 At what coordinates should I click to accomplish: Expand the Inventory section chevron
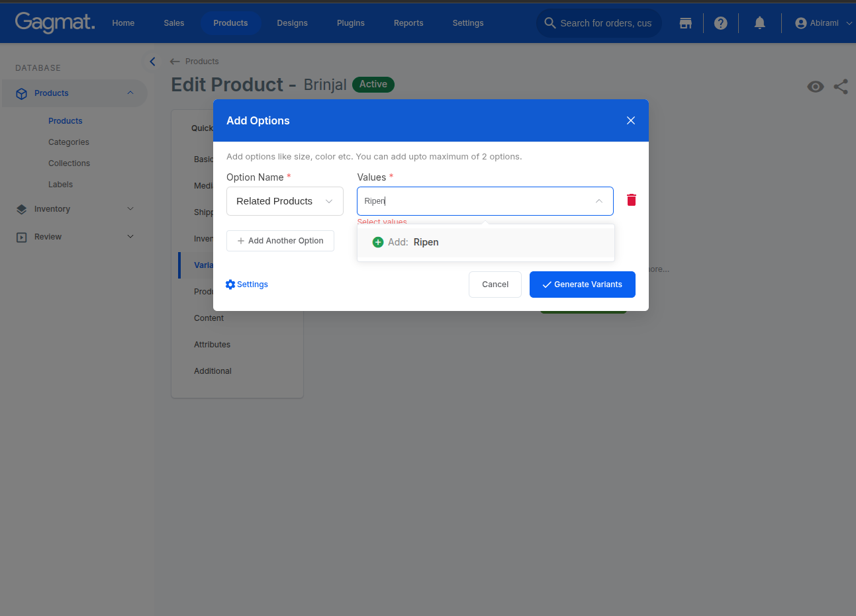130,209
